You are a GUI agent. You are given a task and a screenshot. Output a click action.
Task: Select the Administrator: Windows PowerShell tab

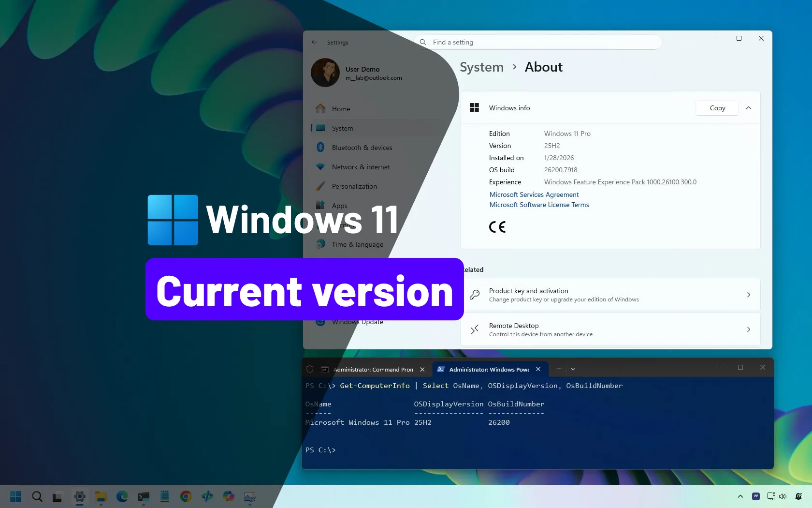489,370
